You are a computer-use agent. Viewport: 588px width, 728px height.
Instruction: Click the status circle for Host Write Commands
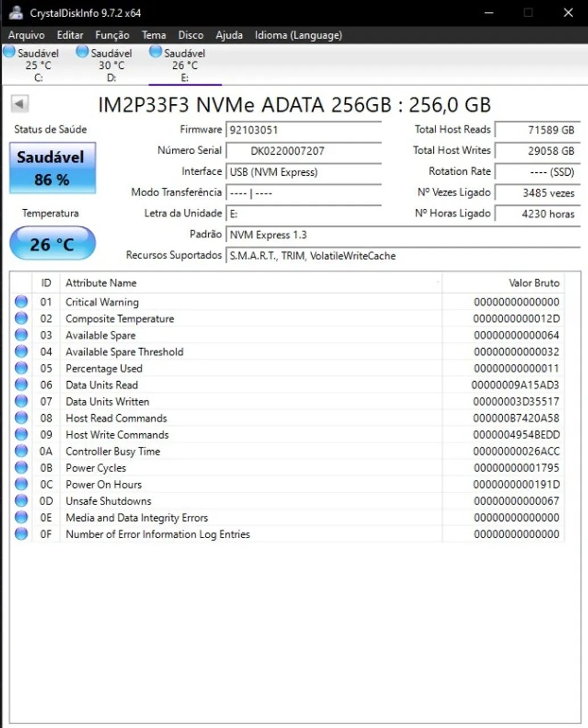click(x=22, y=434)
